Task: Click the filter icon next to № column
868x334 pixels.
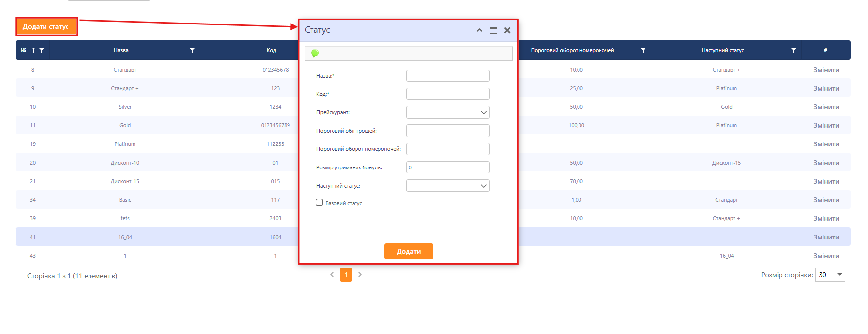Action: [x=42, y=50]
